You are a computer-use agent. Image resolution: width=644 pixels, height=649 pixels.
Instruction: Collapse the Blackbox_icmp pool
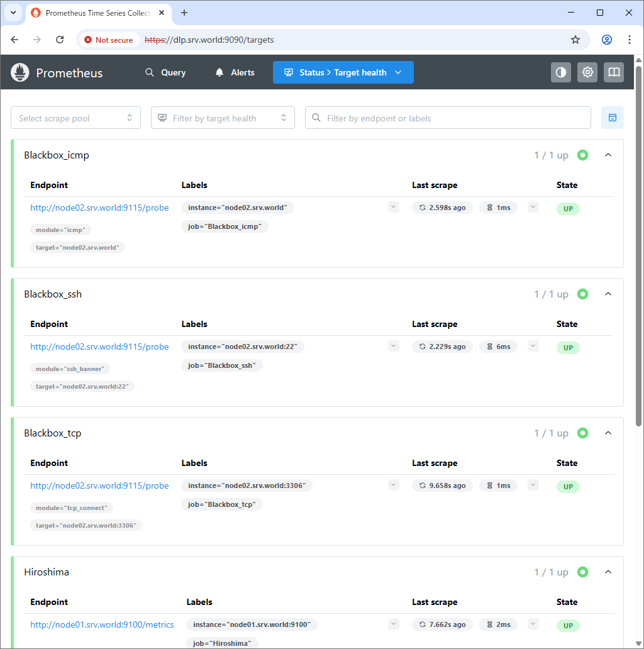(x=608, y=155)
